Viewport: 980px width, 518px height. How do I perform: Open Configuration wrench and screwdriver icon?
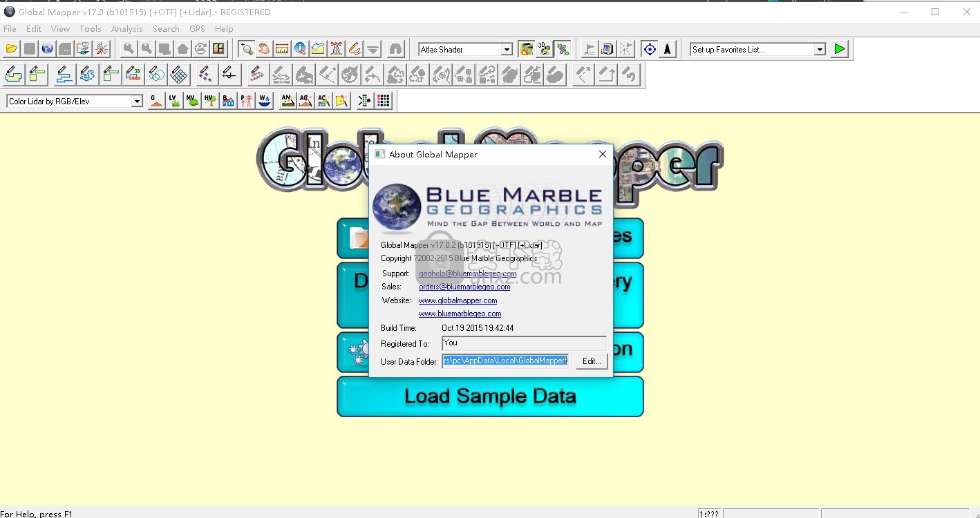tap(102, 49)
